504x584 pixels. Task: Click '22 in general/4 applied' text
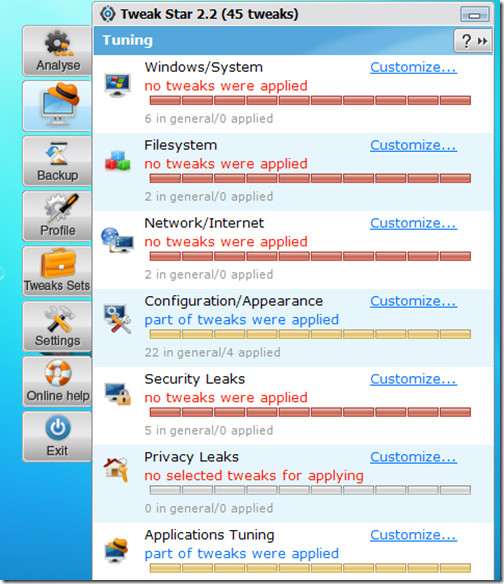point(212,352)
